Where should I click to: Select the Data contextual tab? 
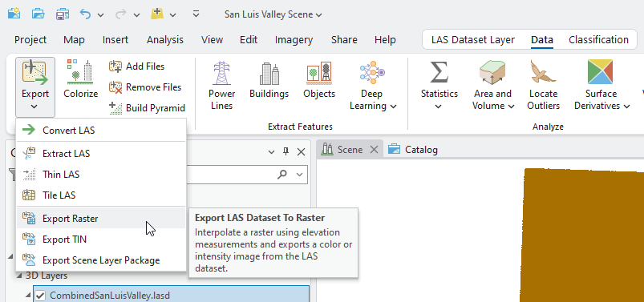pos(541,40)
